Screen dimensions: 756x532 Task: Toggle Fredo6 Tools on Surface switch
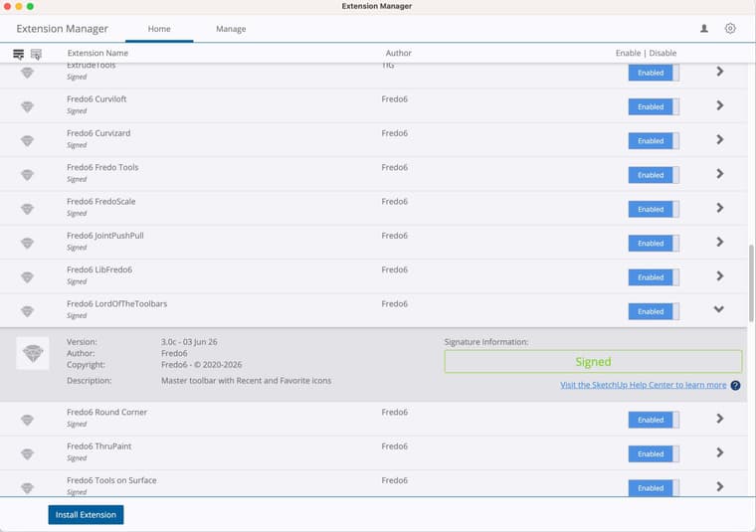[x=654, y=488]
